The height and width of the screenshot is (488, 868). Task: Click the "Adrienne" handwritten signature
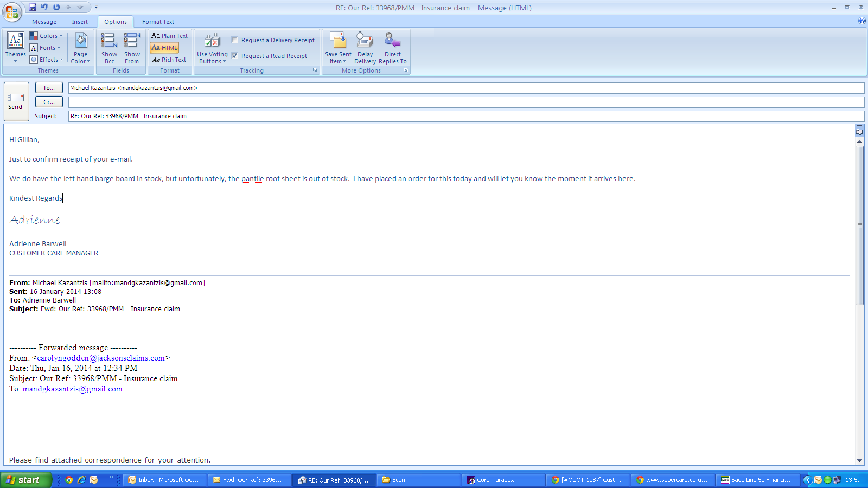[x=35, y=220]
